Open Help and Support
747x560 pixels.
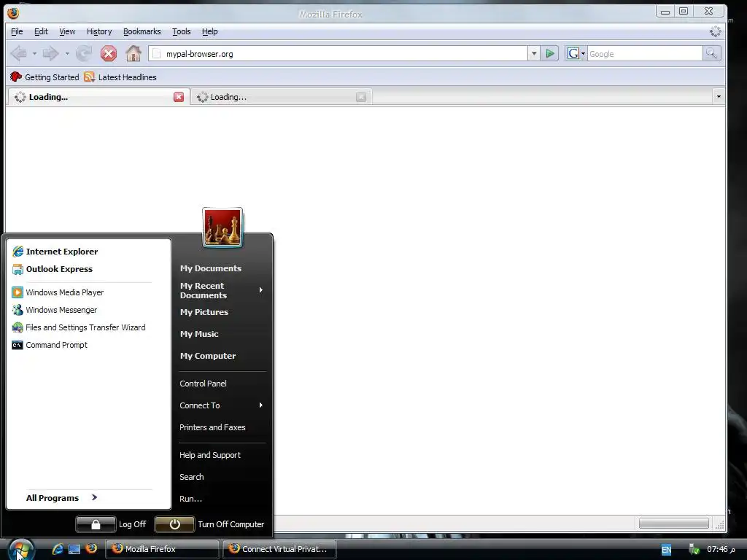point(210,455)
